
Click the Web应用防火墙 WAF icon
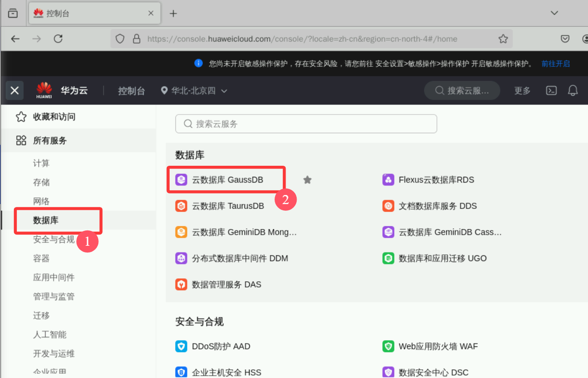[388, 346]
